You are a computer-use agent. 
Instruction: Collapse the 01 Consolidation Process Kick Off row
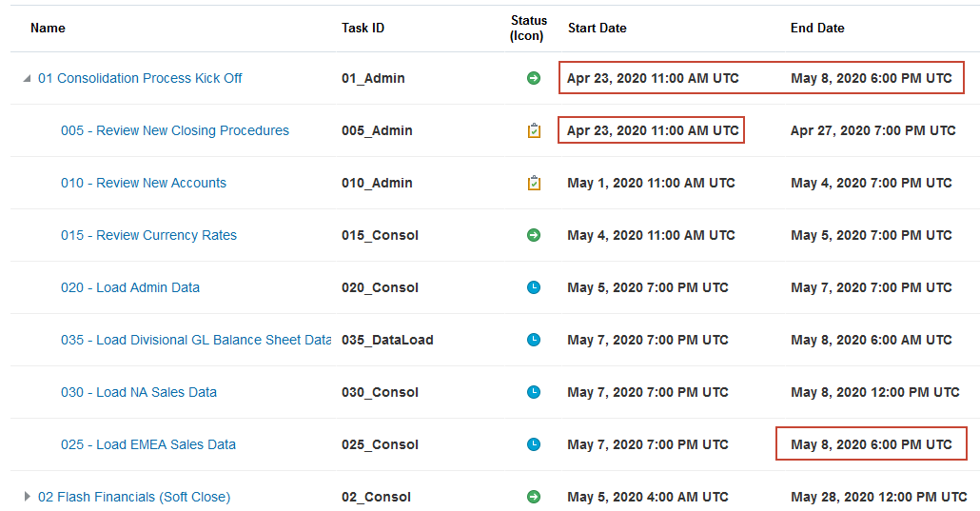coord(27,78)
